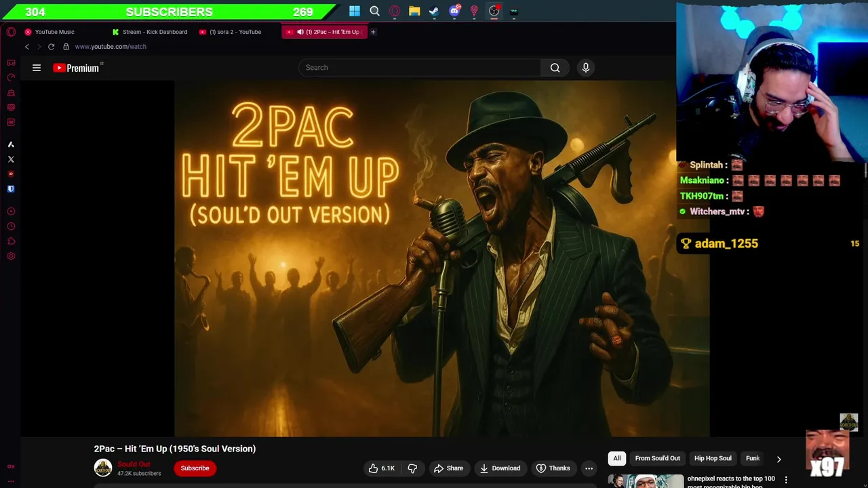Click the site lock icon in address bar
The height and width of the screenshot is (488, 868).
66,47
